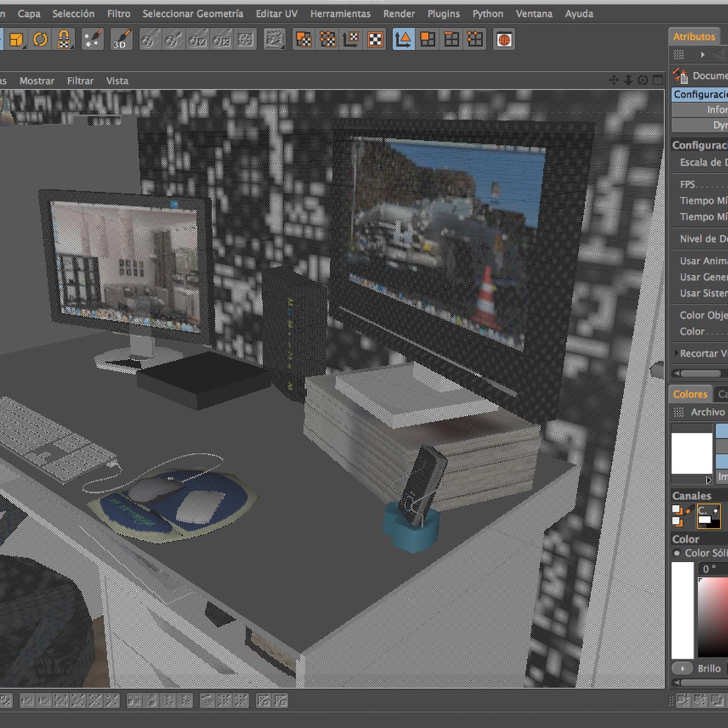Select the orange cube object tool
Viewport: 728px width, 728px height.
(17, 40)
